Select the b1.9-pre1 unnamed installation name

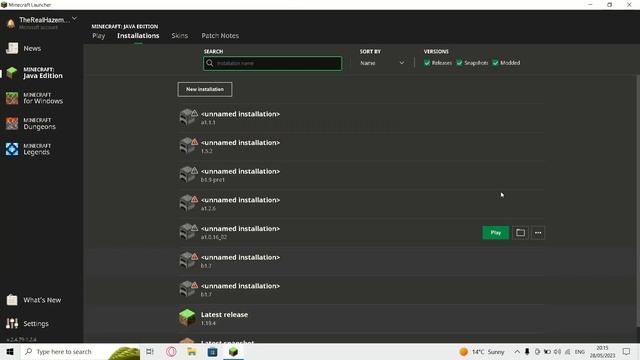(x=240, y=171)
